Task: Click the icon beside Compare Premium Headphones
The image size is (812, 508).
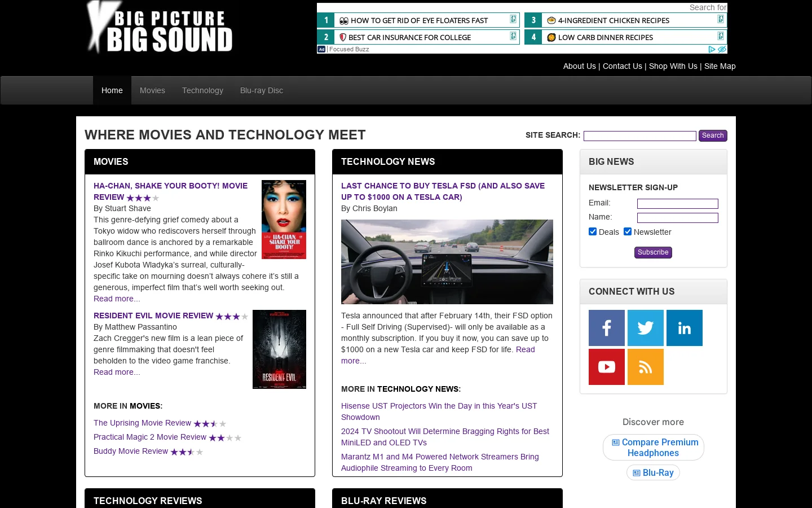Action: pyautogui.click(x=616, y=443)
